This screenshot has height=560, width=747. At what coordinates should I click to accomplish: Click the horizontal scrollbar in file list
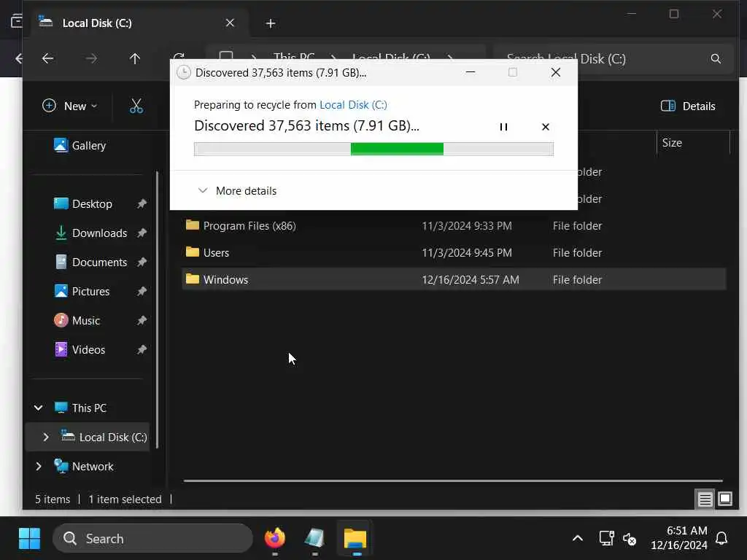point(453,481)
